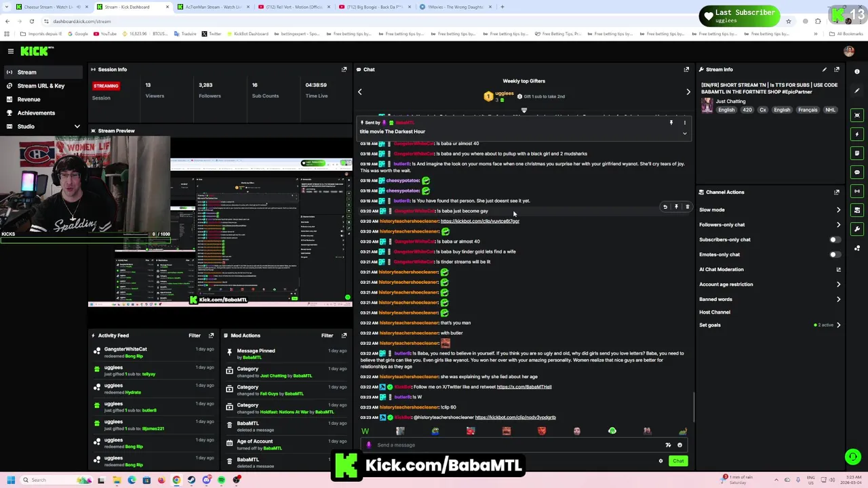This screenshot has width=868, height=488.
Task: Pop out the Chat panel
Action: pyautogui.click(x=686, y=69)
